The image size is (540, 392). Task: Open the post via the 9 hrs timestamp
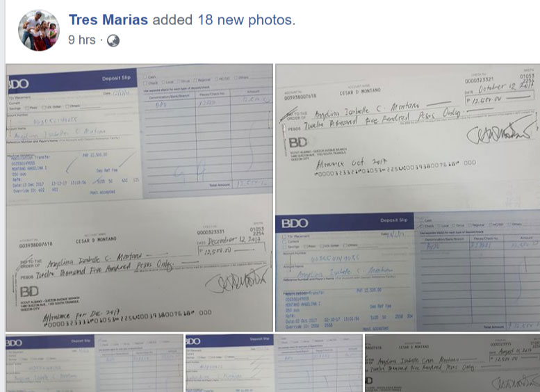[82, 40]
